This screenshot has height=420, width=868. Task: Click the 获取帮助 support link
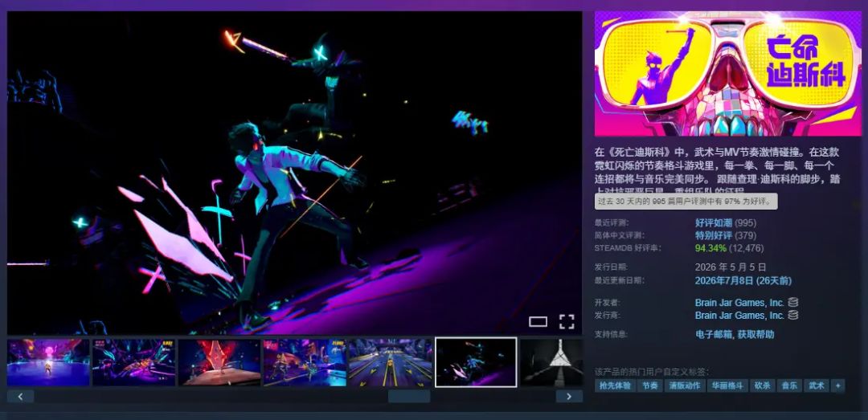pyautogui.click(x=755, y=334)
